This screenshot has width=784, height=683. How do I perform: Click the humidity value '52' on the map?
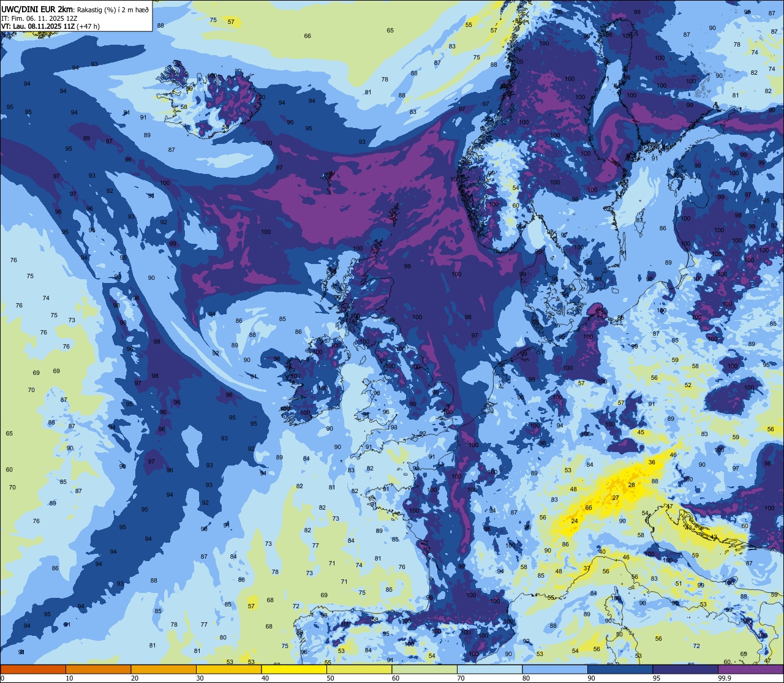click(688, 385)
